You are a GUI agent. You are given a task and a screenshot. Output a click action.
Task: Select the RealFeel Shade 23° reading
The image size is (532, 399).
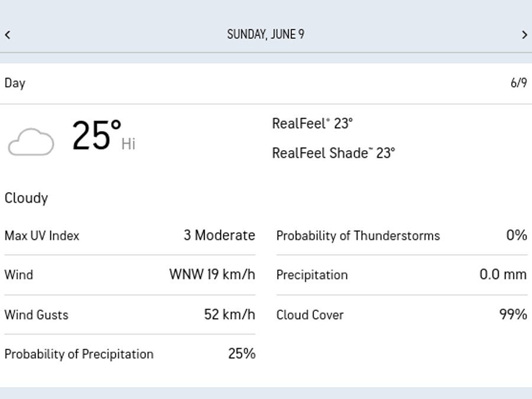pos(333,153)
